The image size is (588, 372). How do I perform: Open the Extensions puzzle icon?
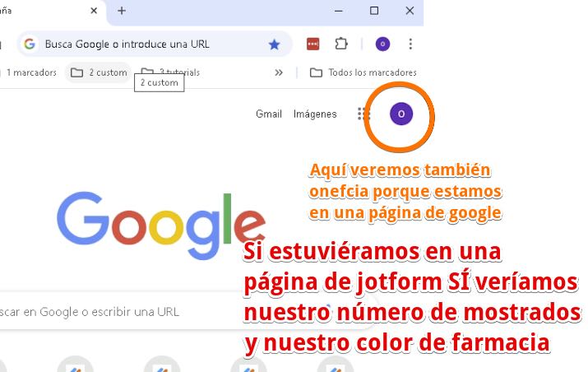[x=340, y=44]
